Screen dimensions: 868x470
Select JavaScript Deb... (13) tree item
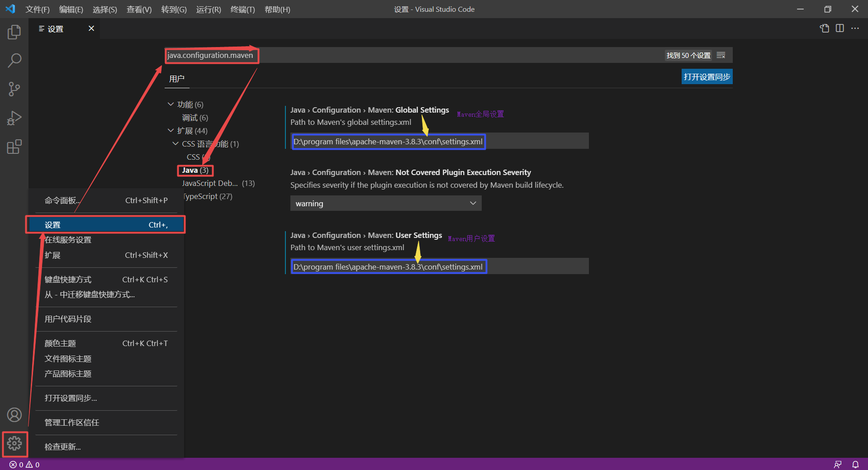point(218,183)
